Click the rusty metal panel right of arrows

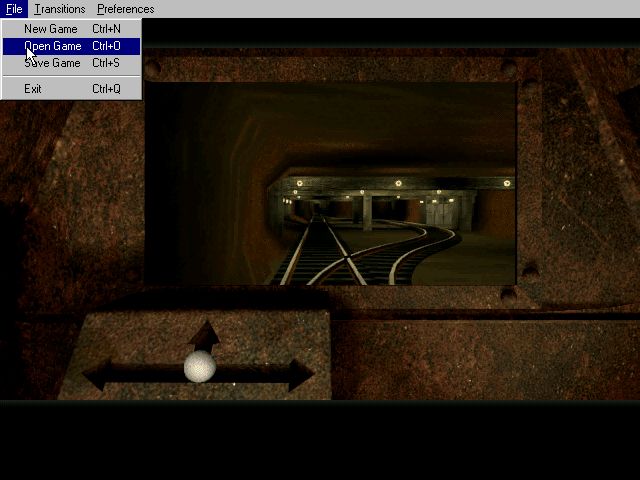(480, 360)
